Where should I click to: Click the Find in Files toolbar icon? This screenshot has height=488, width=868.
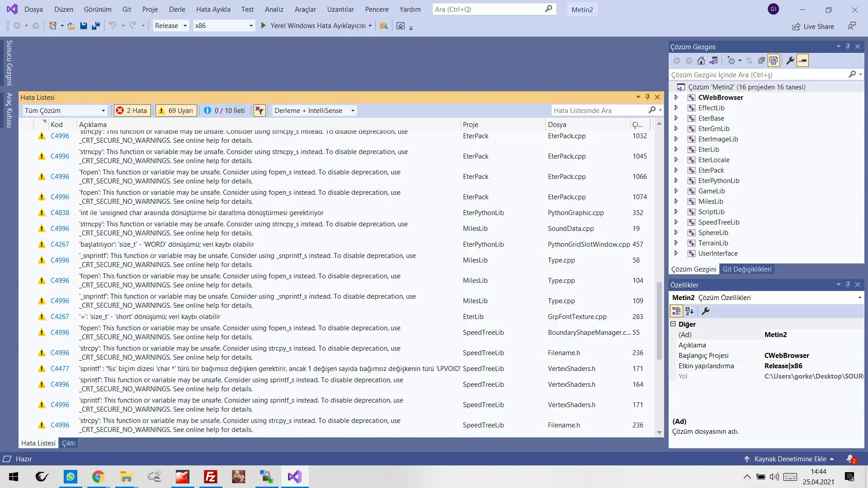click(x=383, y=26)
